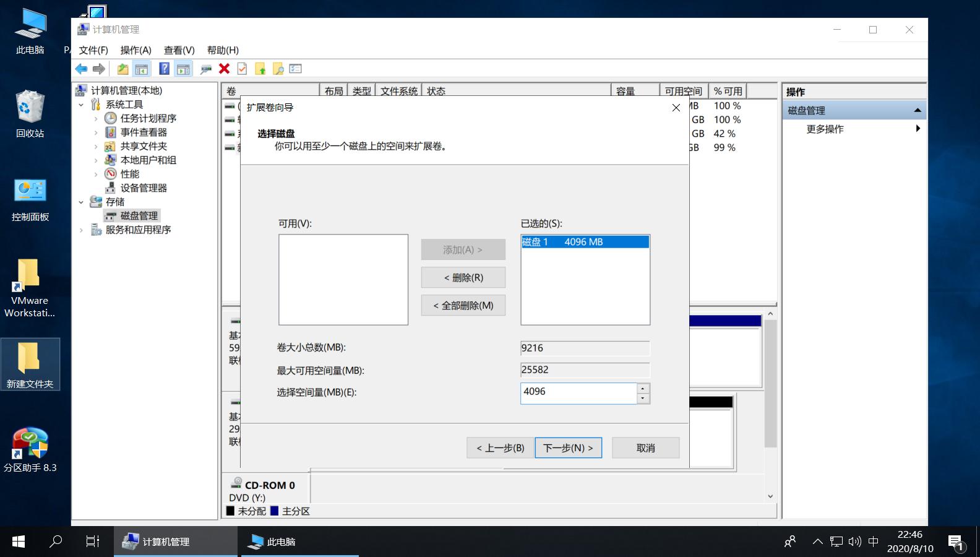980x557 pixels.
Task: Switch to 此电脑 taskbar window
Action: pos(300,542)
